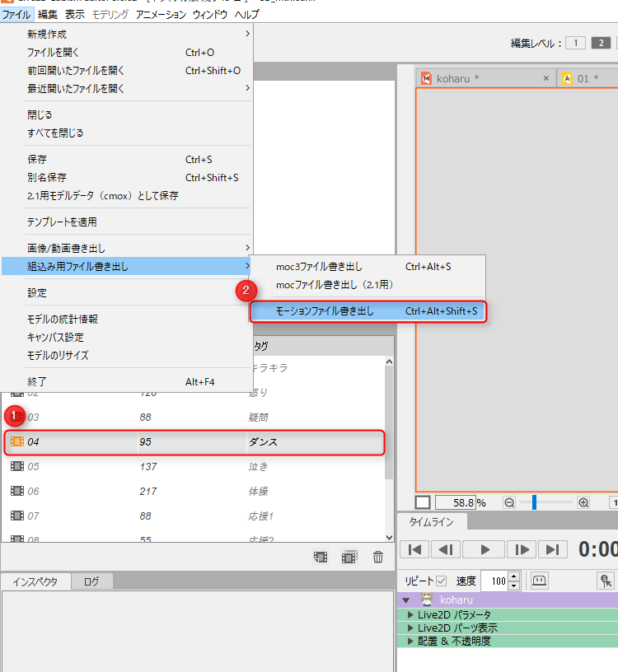Close the koharu tab

click(x=546, y=78)
